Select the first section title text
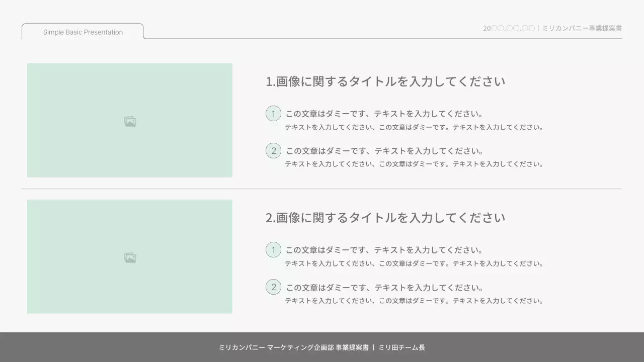The height and width of the screenshot is (362, 644). pyautogui.click(x=385, y=81)
